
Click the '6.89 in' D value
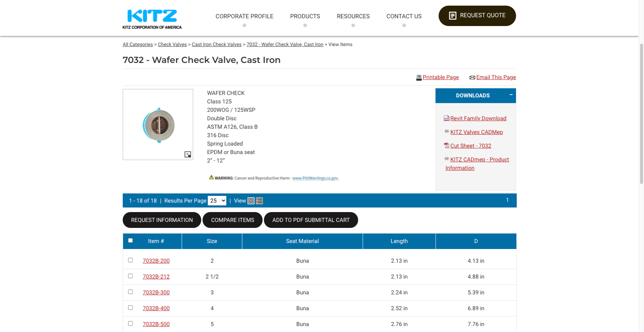click(476, 308)
